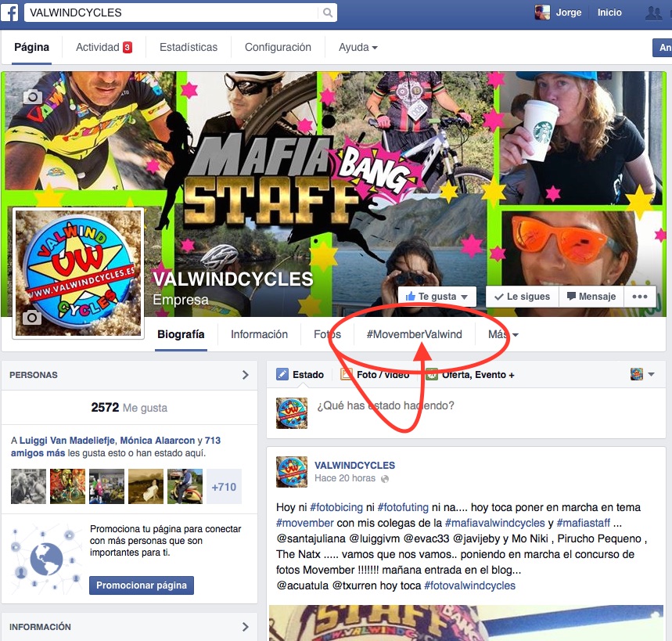
Task: Select the Biografía tab
Action: coord(181,334)
